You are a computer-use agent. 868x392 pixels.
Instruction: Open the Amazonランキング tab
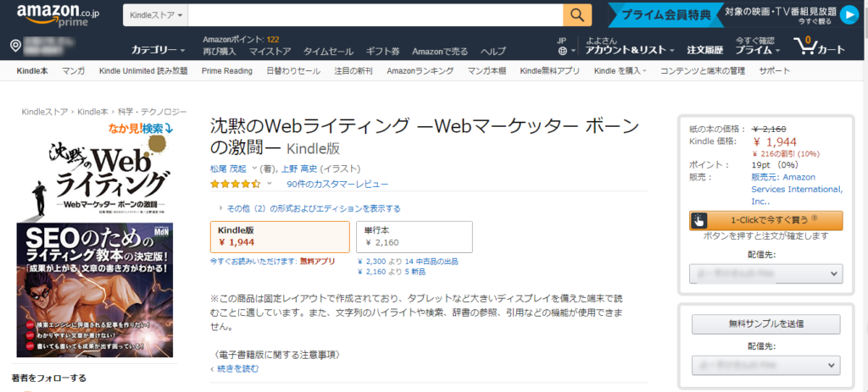coord(420,71)
